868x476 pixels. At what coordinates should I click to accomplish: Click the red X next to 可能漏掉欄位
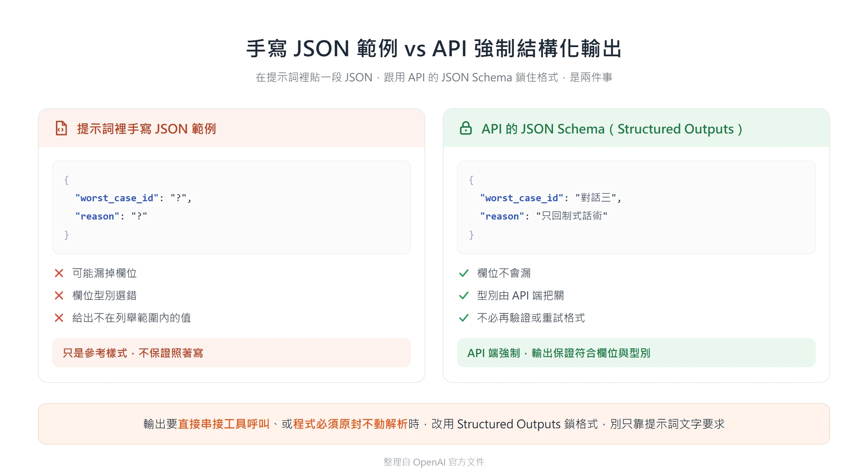59,273
